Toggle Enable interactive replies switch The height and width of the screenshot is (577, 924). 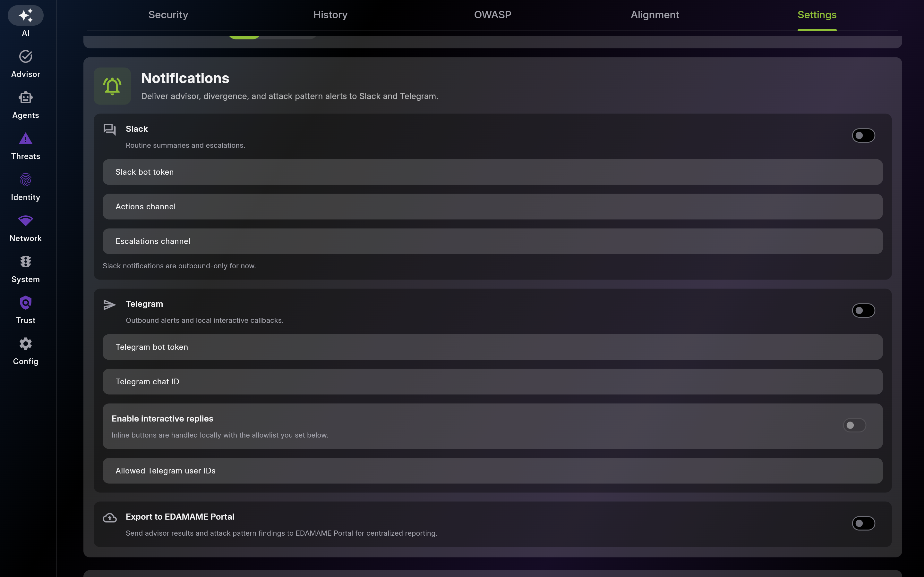854,425
